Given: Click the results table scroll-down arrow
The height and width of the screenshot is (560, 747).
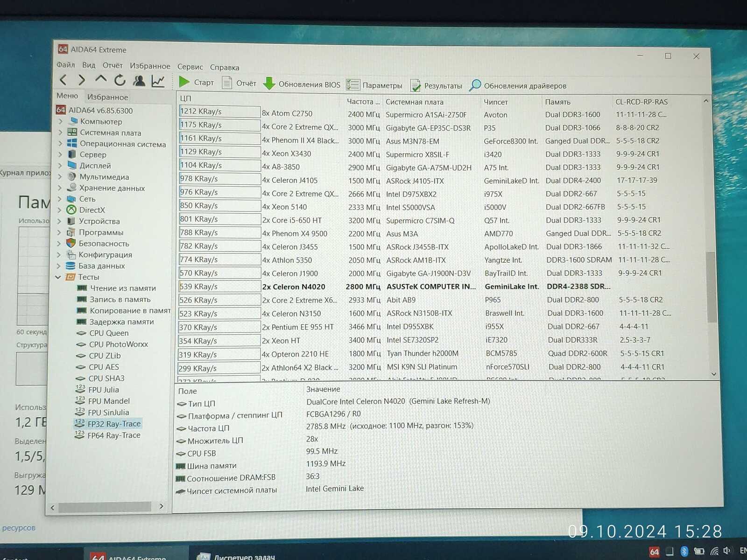Looking at the screenshot, I should coord(714,374).
